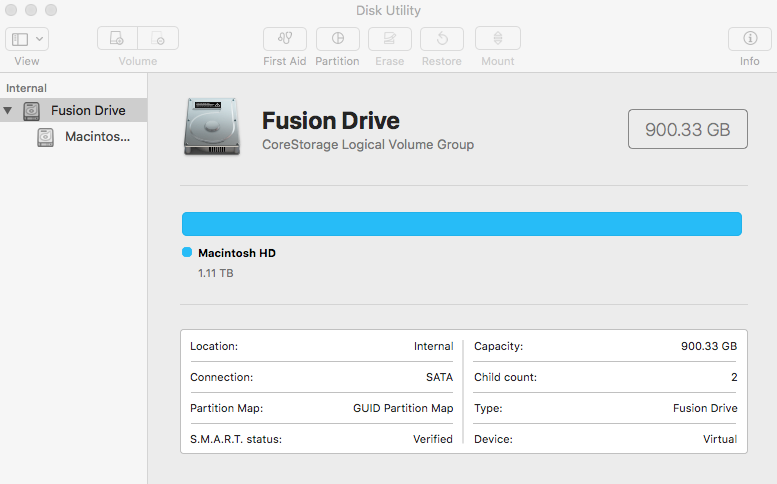Click the Macintosh HD legend label
The image size is (777, 484).
(x=237, y=253)
